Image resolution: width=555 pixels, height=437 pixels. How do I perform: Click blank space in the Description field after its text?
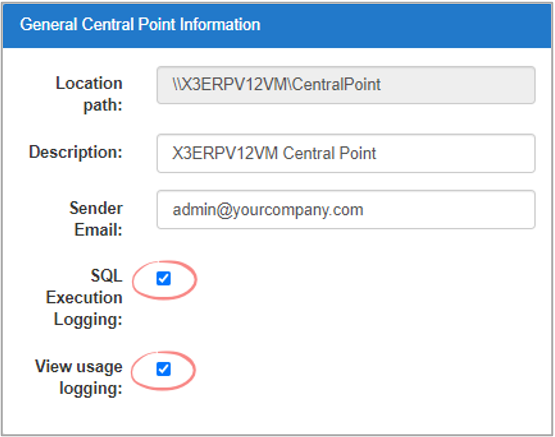[x=453, y=153]
